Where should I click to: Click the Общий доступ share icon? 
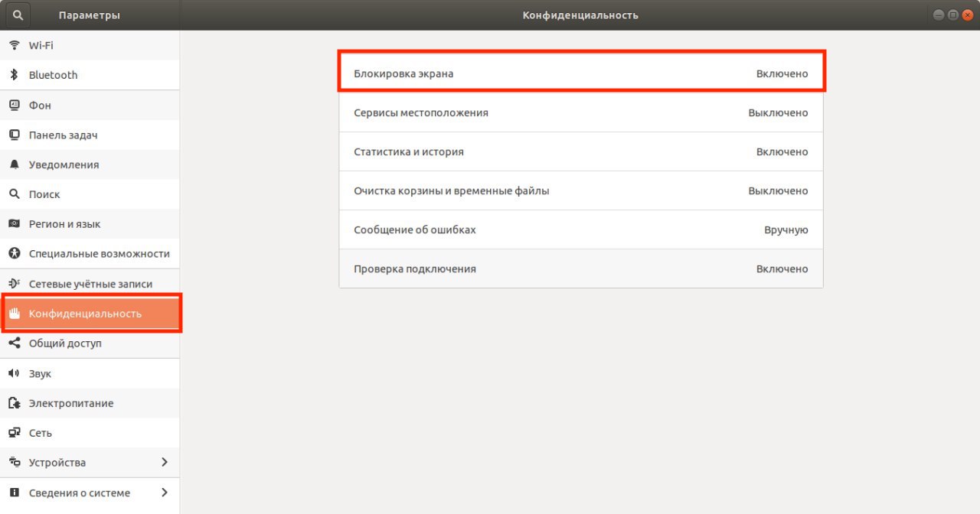click(14, 343)
